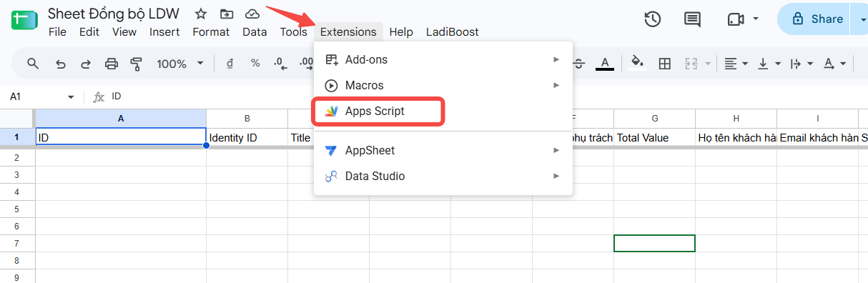This screenshot has height=283, width=868.
Task: Open the Tools menu
Action: 293,31
